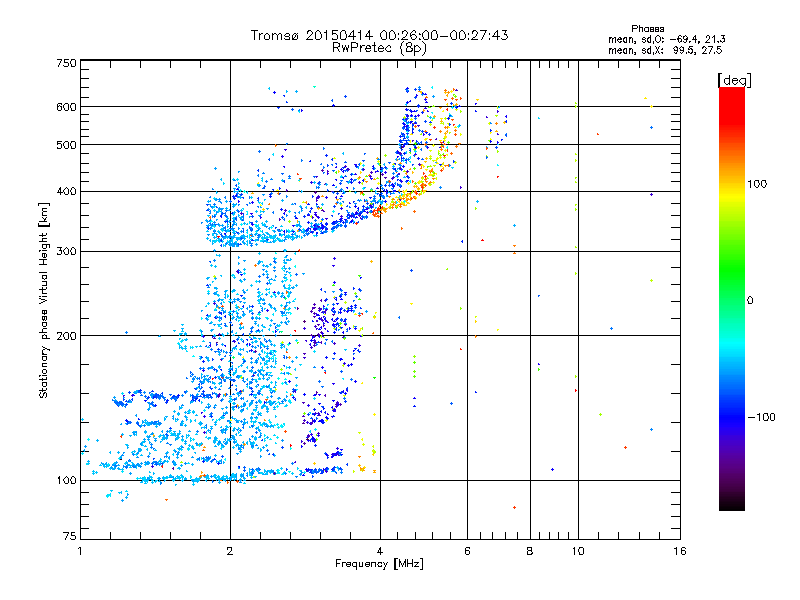The height and width of the screenshot is (600, 800).
Task: Click the x-axis label '2'
Action: coord(230,551)
